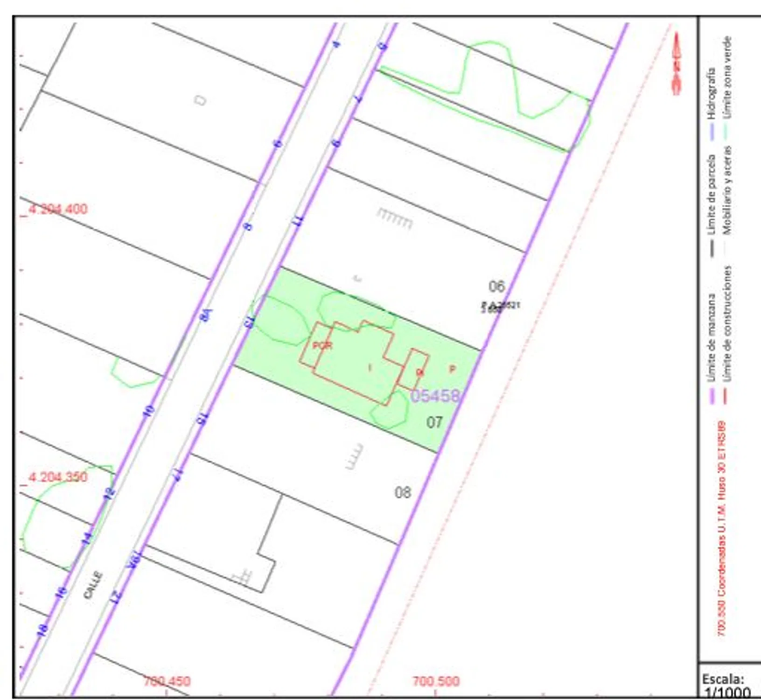
Task: Click the Hidrografía legend entry
Action: pyautogui.click(x=711, y=93)
